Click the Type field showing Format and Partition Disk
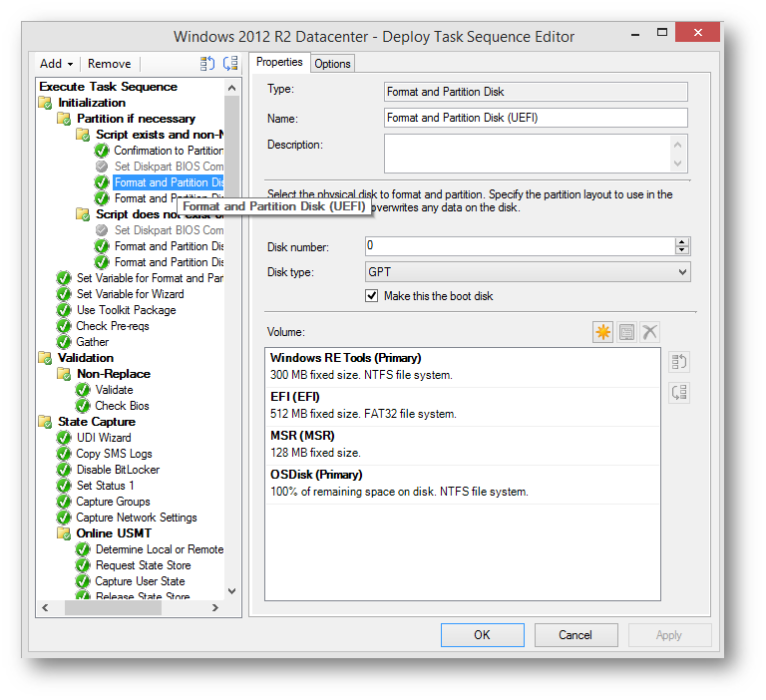This screenshot has height=700, width=766. pyautogui.click(x=536, y=92)
